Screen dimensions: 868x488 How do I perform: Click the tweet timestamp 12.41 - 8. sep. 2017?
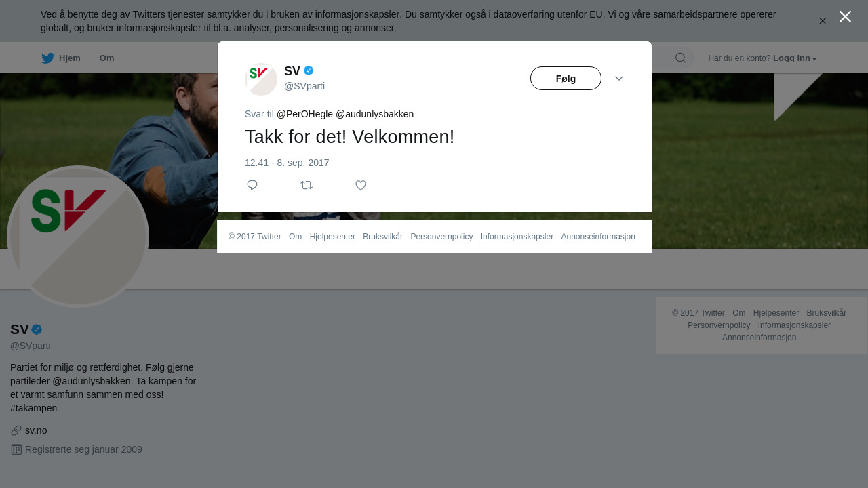pyautogui.click(x=287, y=163)
